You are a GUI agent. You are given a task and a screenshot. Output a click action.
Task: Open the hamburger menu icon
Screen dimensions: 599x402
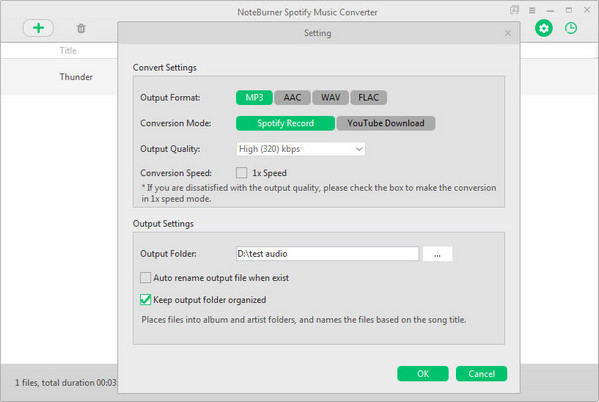[x=532, y=10]
